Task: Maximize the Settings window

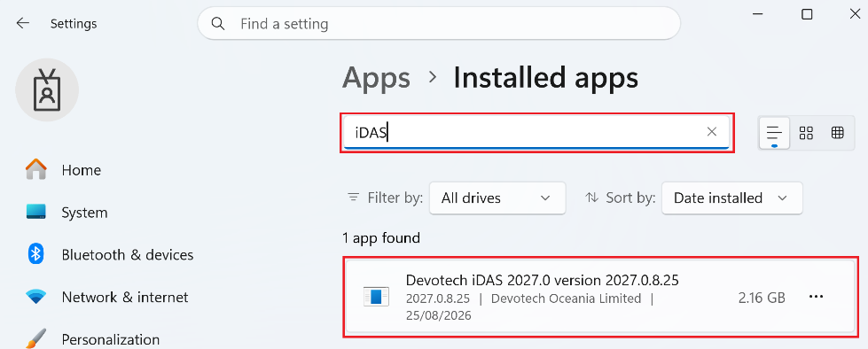Action: (x=807, y=14)
